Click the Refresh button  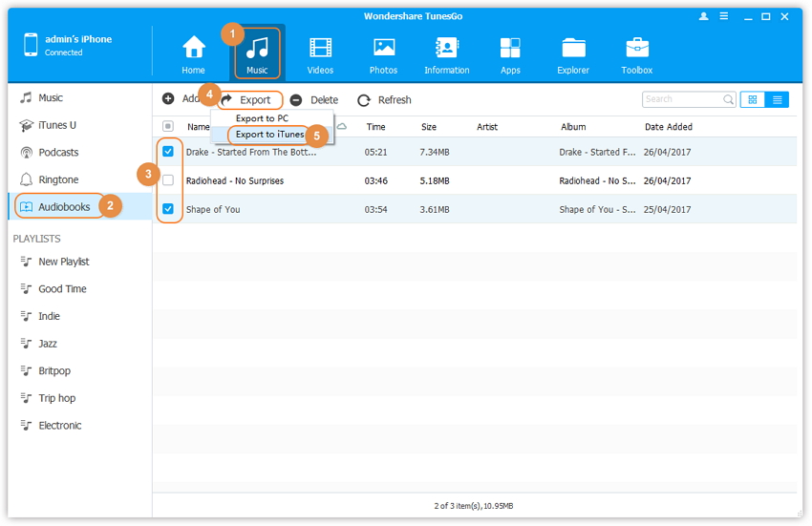click(384, 99)
